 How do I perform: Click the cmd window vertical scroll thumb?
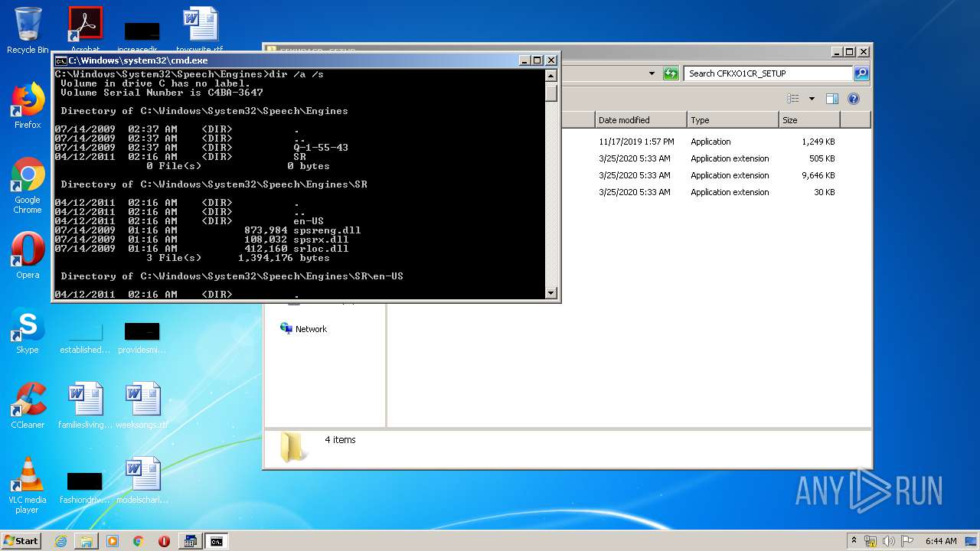(x=551, y=92)
